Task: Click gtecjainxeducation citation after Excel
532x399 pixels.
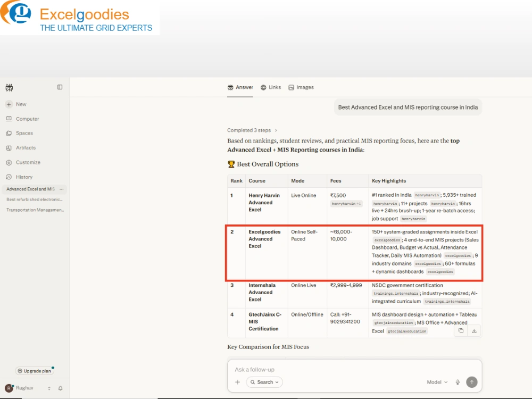Action: coord(407,331)
